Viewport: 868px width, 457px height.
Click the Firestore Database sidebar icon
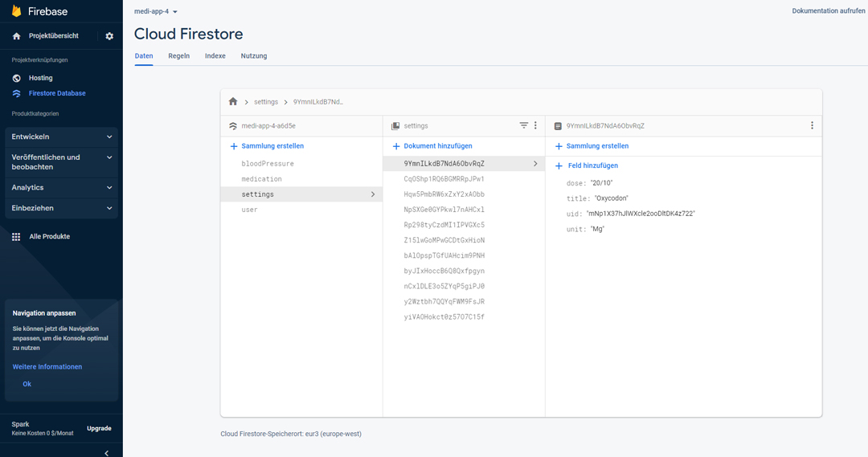coord(17,93)
